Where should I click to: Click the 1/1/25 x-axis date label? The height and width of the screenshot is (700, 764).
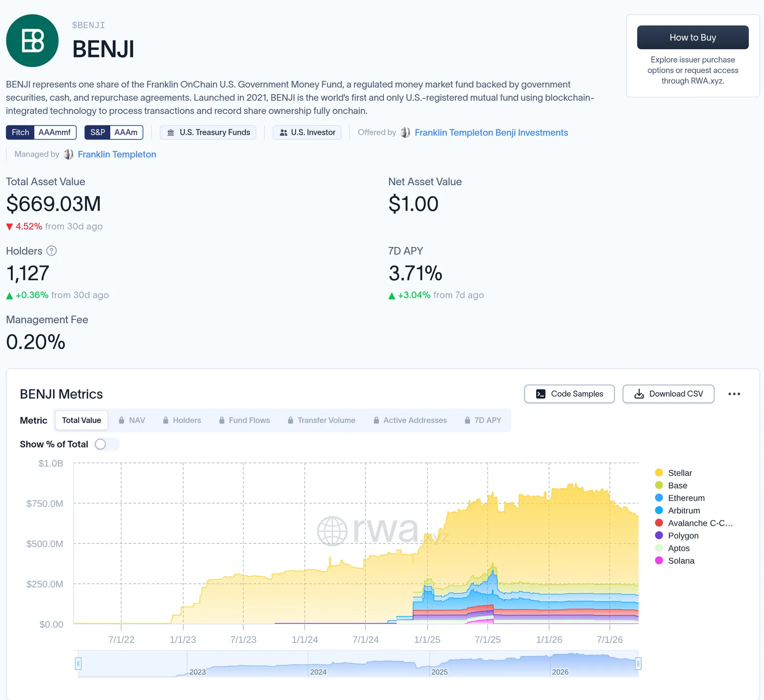(427, 639)
